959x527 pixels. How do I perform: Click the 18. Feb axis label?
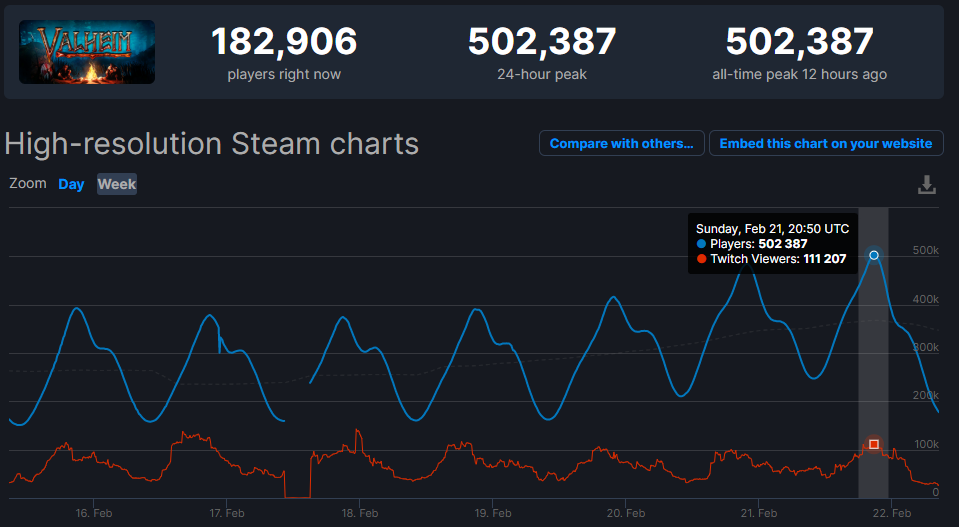click(x=360, y=513)
